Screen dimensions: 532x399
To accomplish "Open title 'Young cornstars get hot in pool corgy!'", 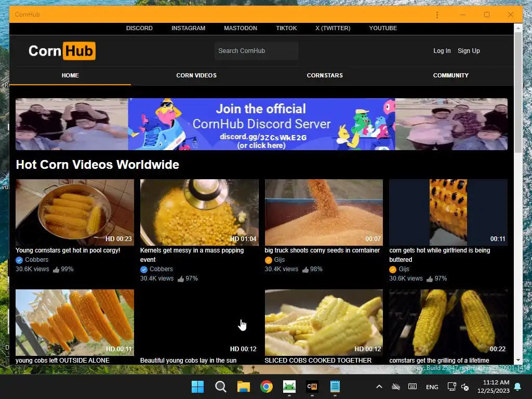I will pyautogui.click(x=68, y=250).
